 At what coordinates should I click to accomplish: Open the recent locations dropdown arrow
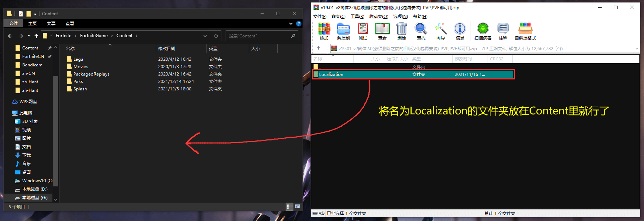[x=29, y=36]
